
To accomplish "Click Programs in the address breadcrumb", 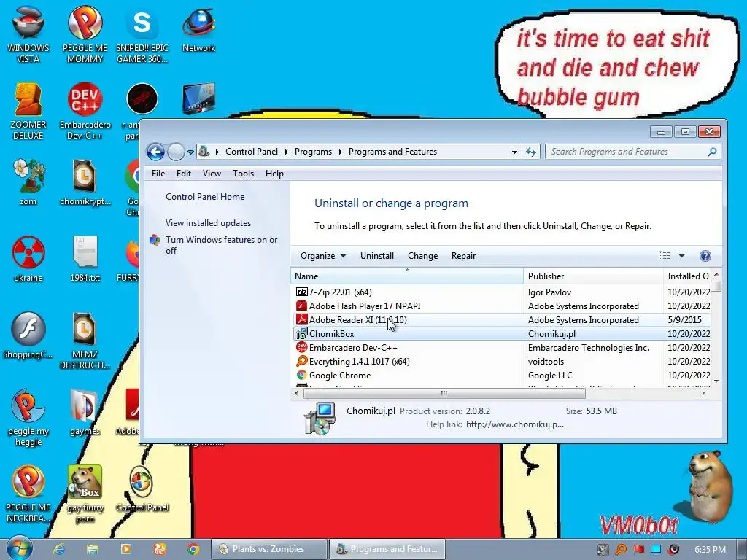I will click(x=313, y=152).
